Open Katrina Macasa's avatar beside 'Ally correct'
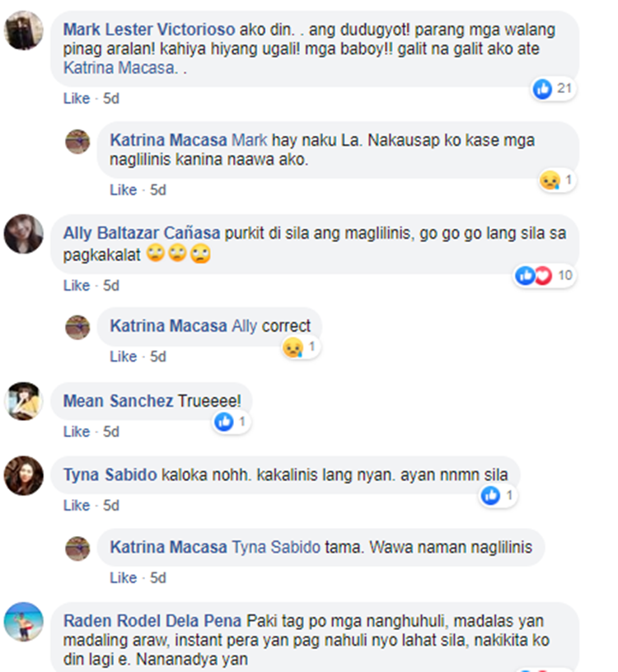618x672 pixels. (77, 328)
